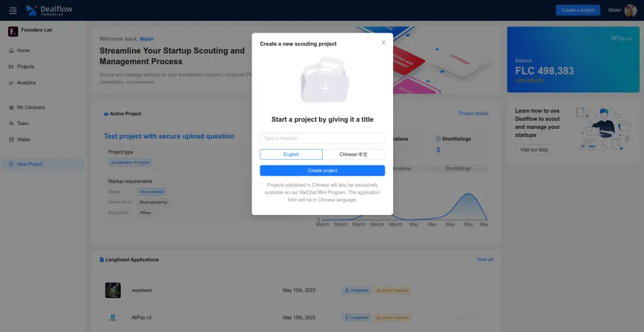Screen dimensions: 644x332
Task: Select New Project in sidebar
Action: point(42,164)
